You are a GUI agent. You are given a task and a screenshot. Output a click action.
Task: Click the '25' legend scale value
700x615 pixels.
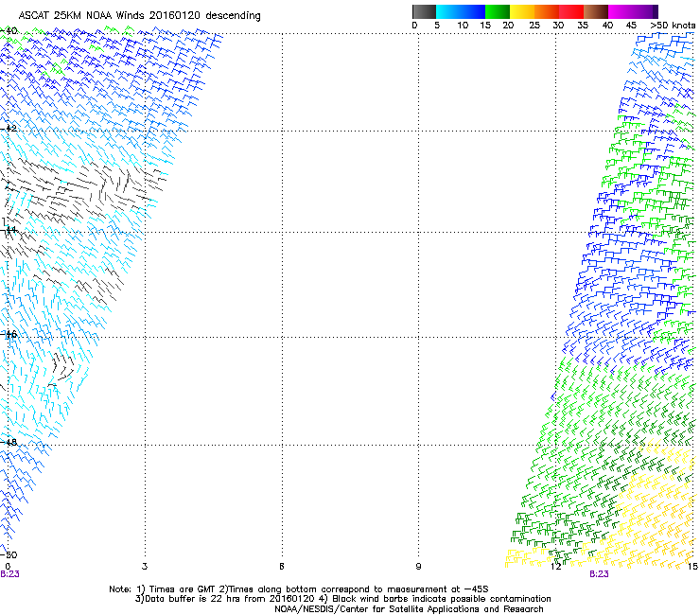(534, 26)
